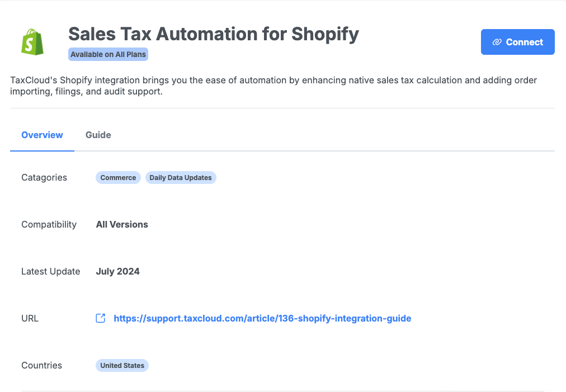This screenshot has width=566, height=392.
Task: Switch to the Guide tab
Action: [98, 135]
